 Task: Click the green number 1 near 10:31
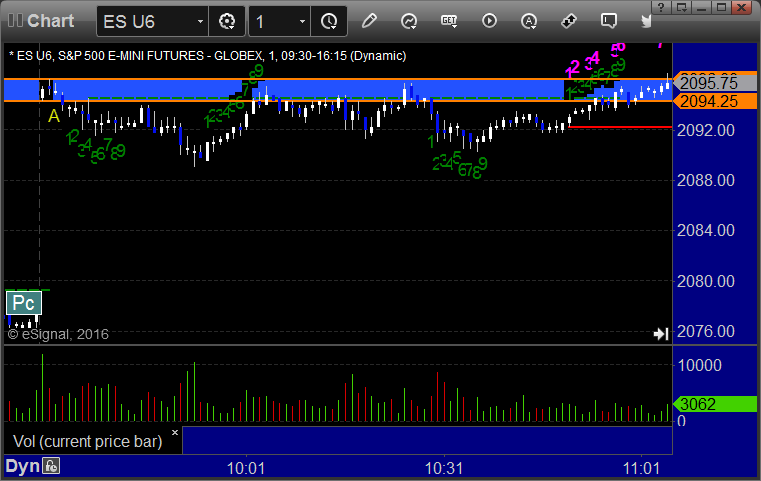(430, 142)
